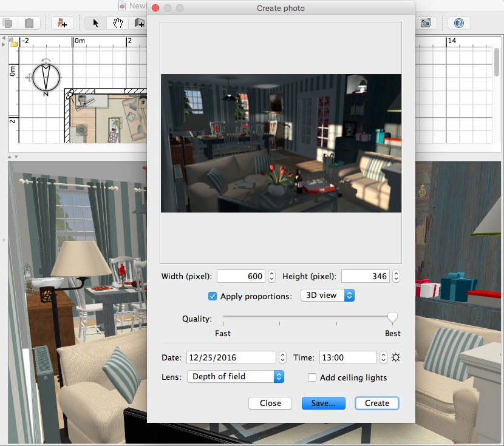Open the 3D view proportions dropdown
504x446 pixels.
[327, 296]
